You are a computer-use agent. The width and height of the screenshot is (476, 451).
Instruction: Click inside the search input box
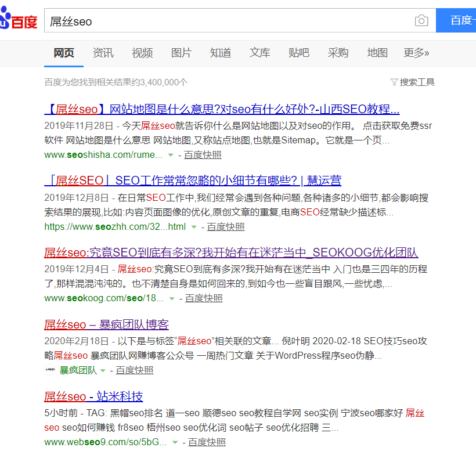(232, 20)
